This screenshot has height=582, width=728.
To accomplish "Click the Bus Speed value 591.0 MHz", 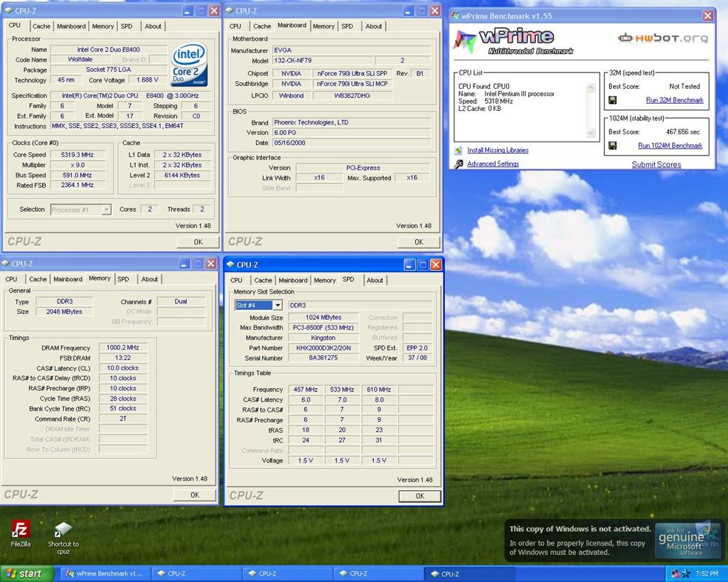I will (77, 176).
